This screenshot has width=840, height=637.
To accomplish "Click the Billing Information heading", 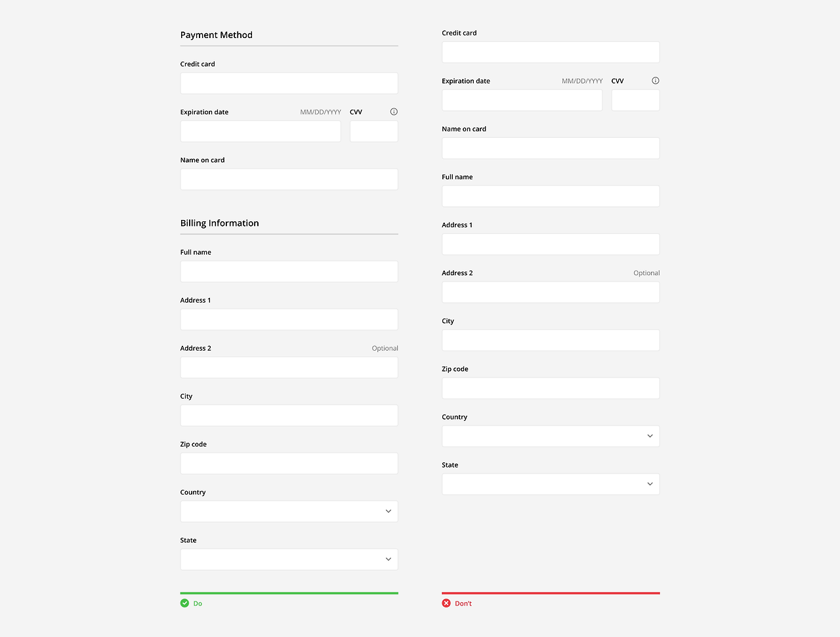I will 220,223.
